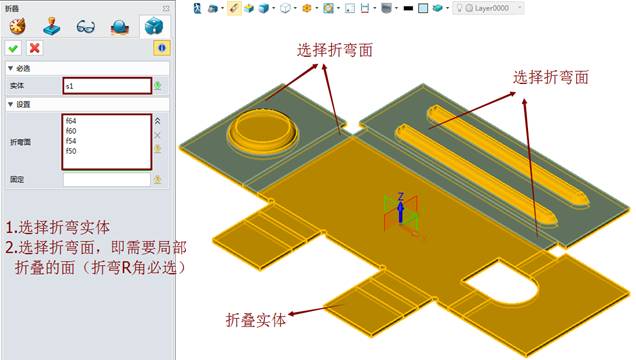
Task: Collapse the 必选 section
Action: (11, 69)
